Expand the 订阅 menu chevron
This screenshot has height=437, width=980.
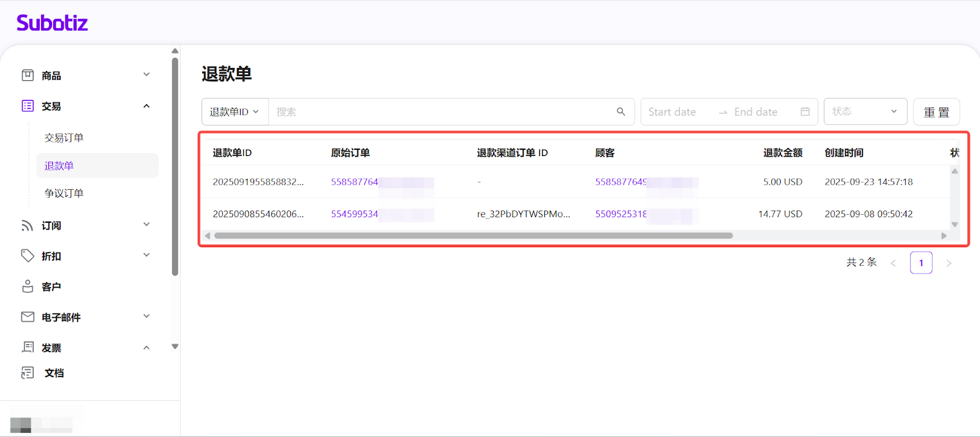point(146,225)
